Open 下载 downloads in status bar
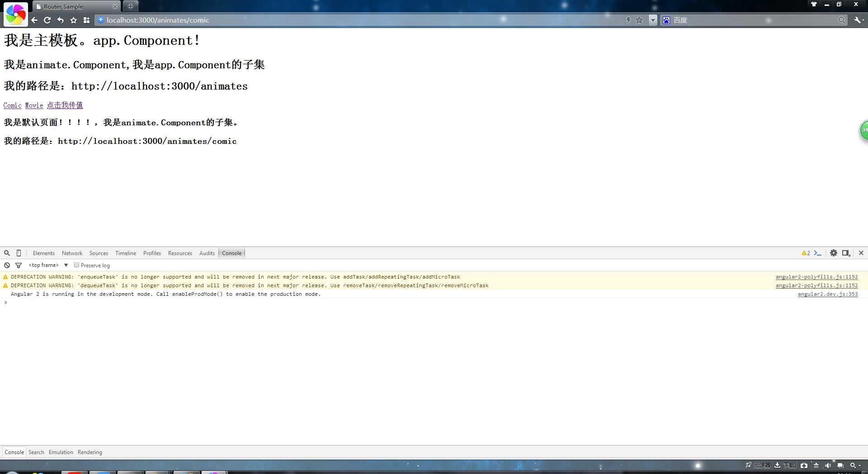Viewport: 868px width, 474px height. [x=784, y=465]
